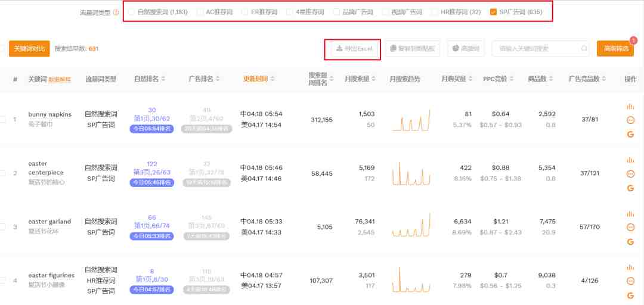Screen dimensions: 644x305
Task: Open Google search icon for easter figurines
Action: pyautogui.click(x=630, y=295)
